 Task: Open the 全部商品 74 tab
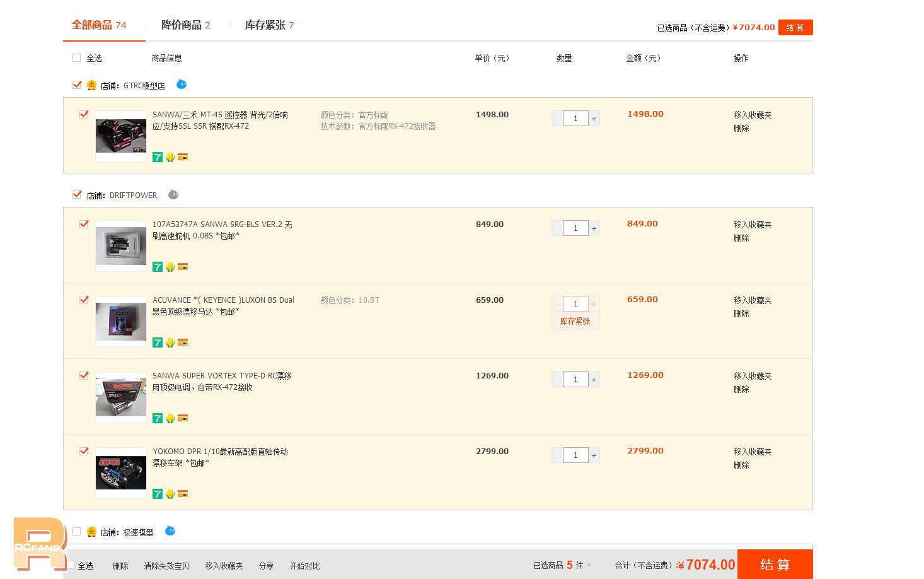point(99,25)
